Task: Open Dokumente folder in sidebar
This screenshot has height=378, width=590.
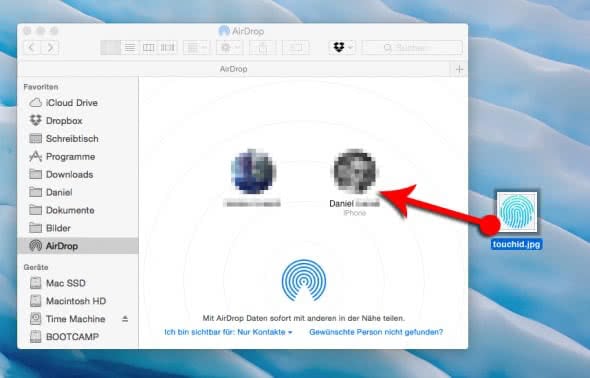Action: click(x=78, y=210)
